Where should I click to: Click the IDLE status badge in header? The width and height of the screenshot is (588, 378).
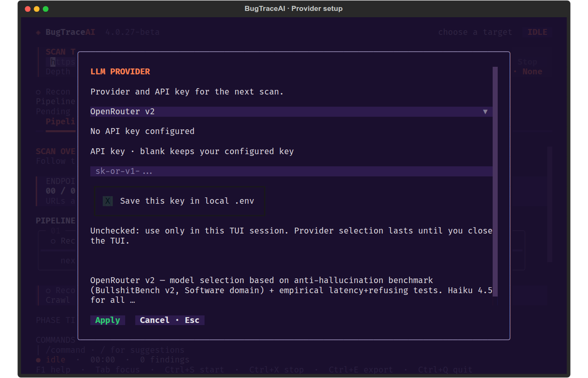[x=537, y=32]
